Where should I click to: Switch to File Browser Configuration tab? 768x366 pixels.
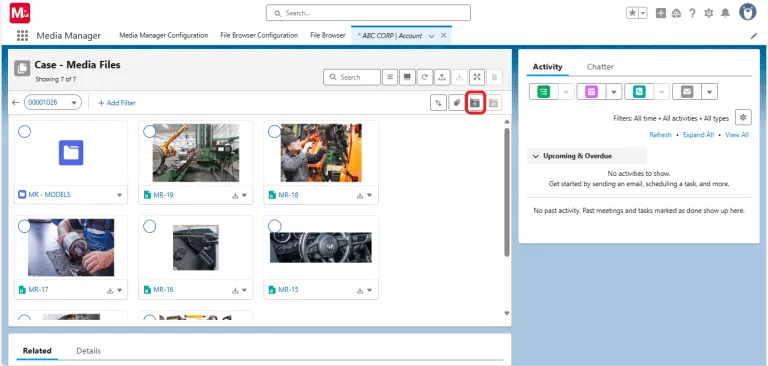(x=259, y=35)
